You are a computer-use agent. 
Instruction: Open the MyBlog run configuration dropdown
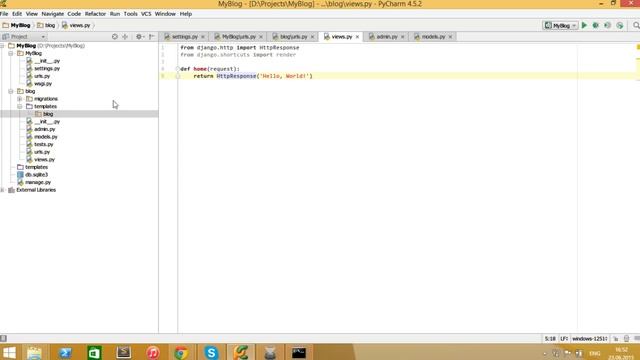click(x=560, y=25)
